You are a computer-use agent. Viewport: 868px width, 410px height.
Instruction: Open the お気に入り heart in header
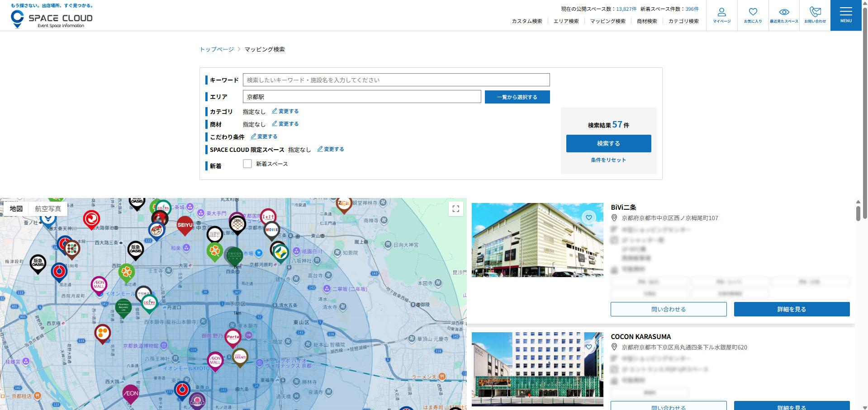753,15
